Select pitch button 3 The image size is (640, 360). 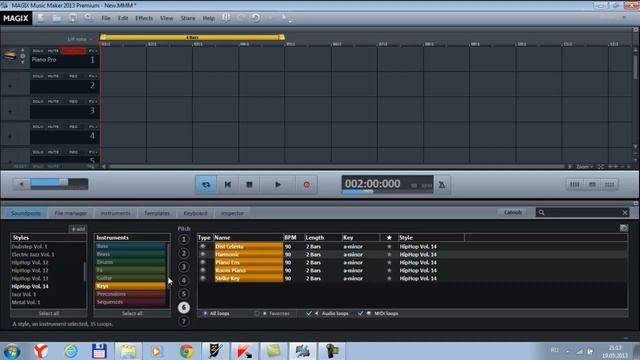(x=184, y=267)
